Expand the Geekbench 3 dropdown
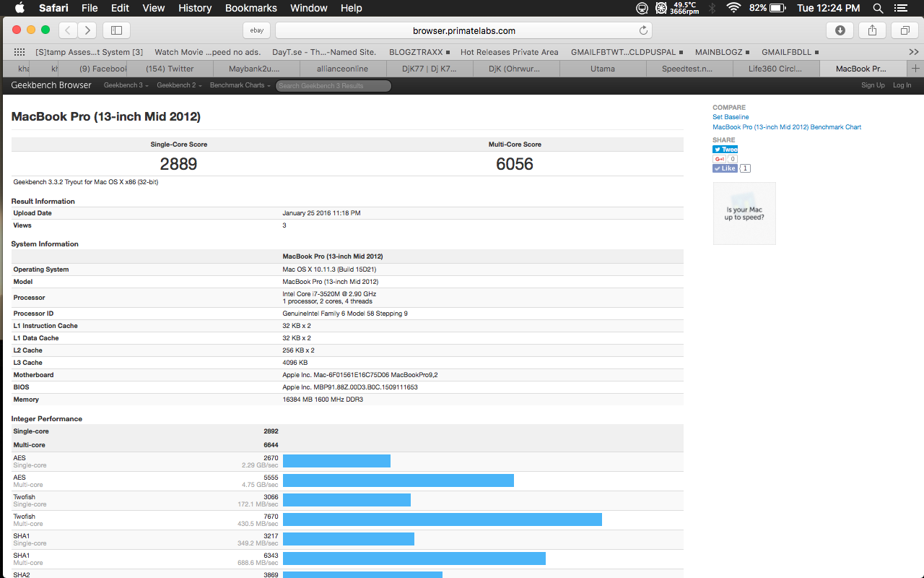The image size is (924, 578). [126, 85]
